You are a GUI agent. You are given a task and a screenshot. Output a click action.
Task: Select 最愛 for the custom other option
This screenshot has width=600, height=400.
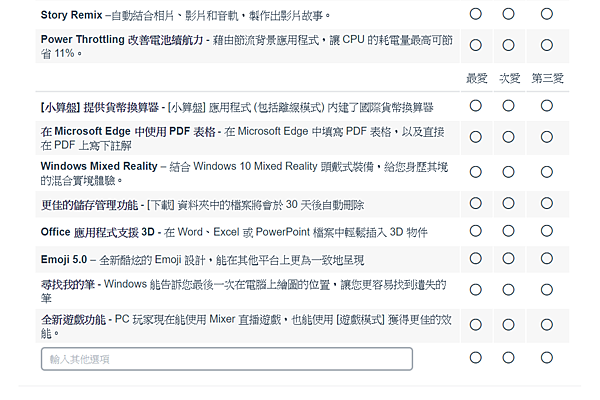point(475,357)
